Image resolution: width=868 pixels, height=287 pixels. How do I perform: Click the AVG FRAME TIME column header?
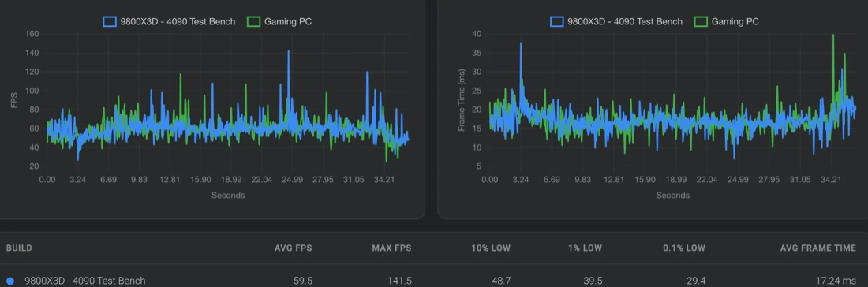818,248
